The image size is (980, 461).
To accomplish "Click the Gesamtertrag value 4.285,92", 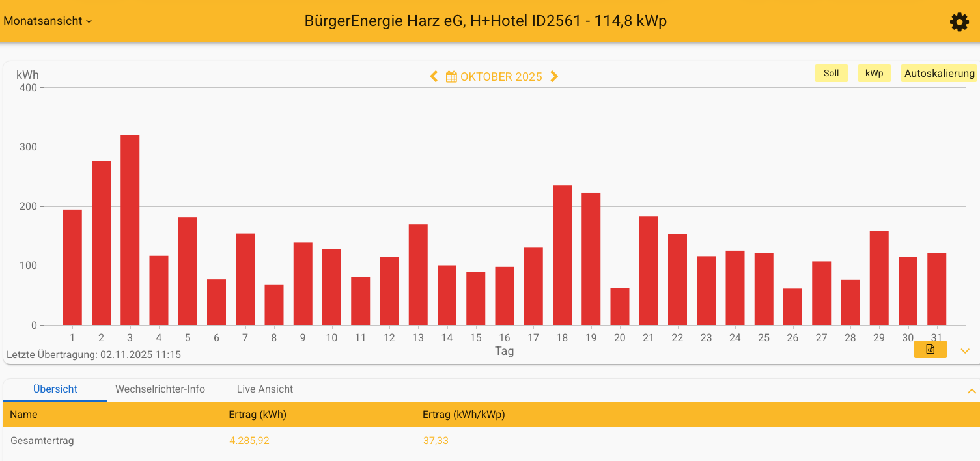I will click(x=249, y=440).
